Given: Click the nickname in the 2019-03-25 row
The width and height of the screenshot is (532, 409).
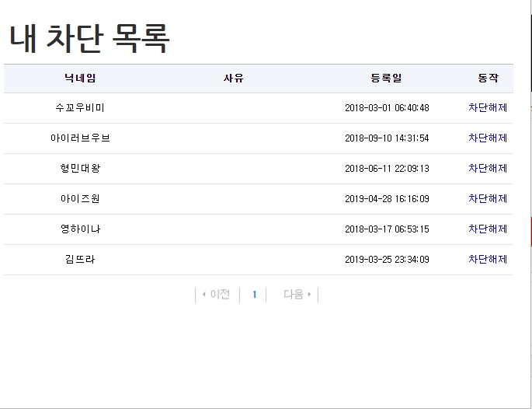Looking at the screenshot, I should click(80, 259).
